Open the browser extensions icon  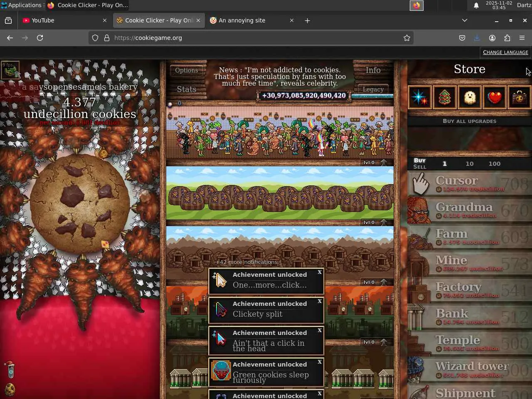[507, 38]
